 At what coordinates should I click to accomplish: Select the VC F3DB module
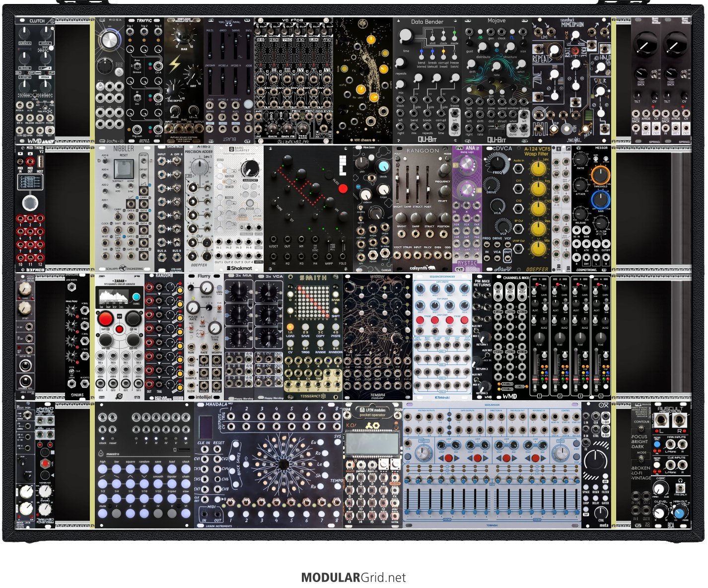pos(293,81)
